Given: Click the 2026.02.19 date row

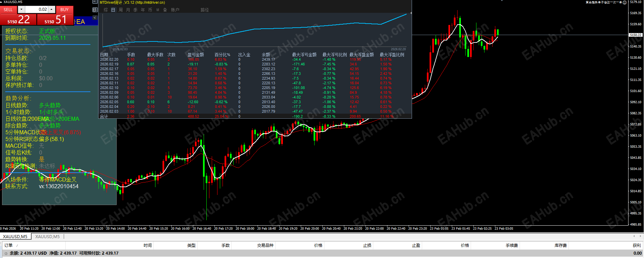Looking at the screenshot, I should (x=109, y=64).
